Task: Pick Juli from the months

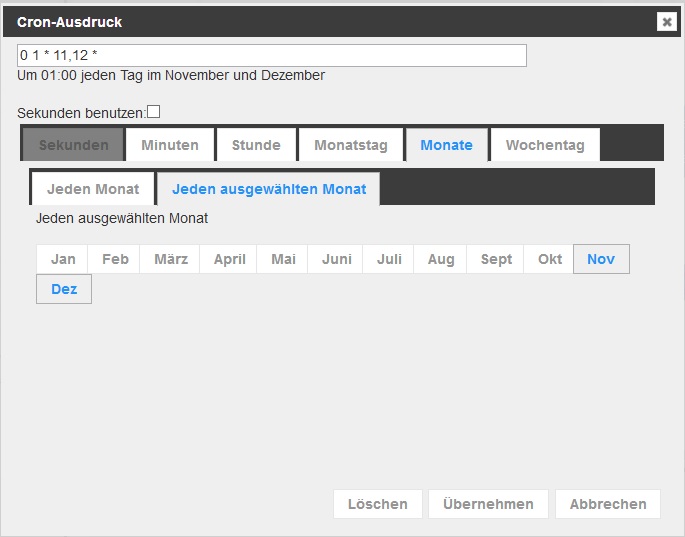Action: [389, 259]
